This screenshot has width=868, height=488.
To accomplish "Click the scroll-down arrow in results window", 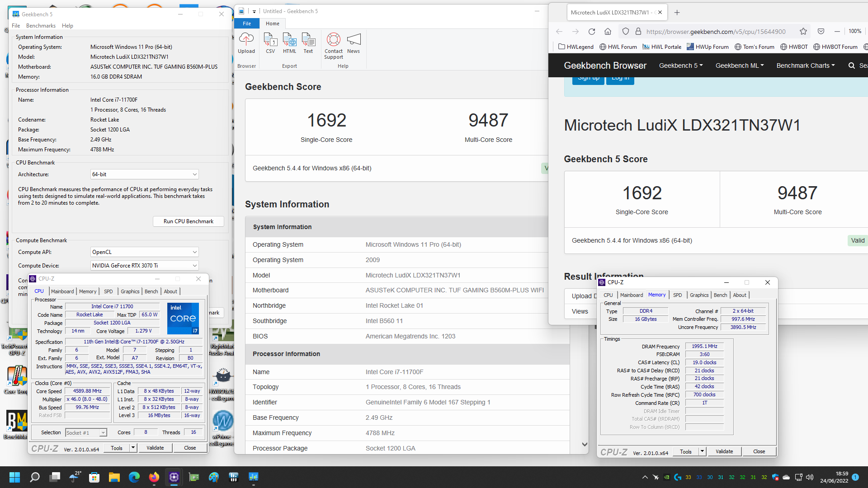I will (585, 445).
